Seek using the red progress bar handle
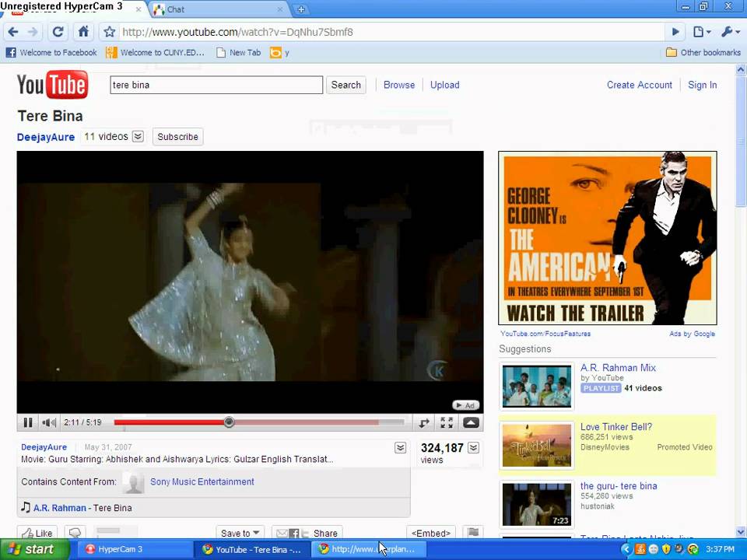This screenshot has width=747, height=560. coord(229,422)
